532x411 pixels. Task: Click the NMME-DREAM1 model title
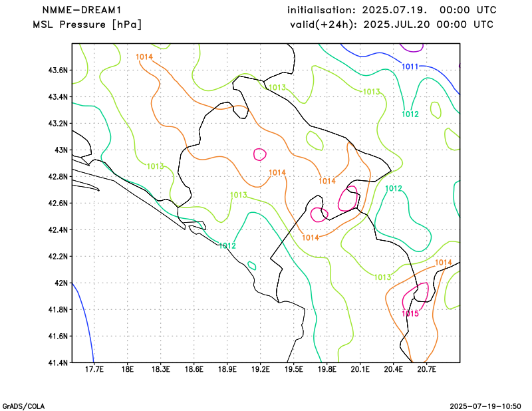(x=82, y=10)
